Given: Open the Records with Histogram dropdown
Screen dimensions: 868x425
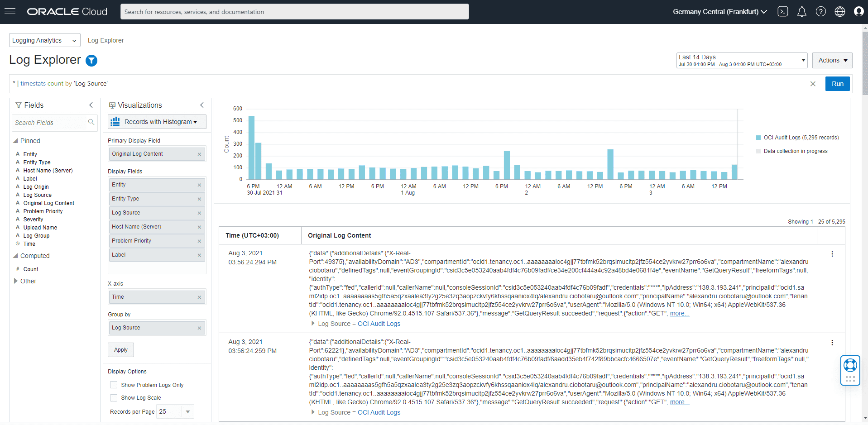Looking at the screenshot, I should pyautogui.click(x=157, y=122).
